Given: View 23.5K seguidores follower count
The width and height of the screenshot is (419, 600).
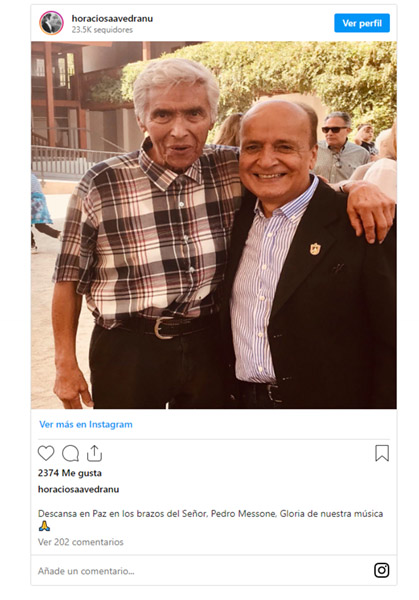Looking at the screenshot, I should tap(102, 30).
